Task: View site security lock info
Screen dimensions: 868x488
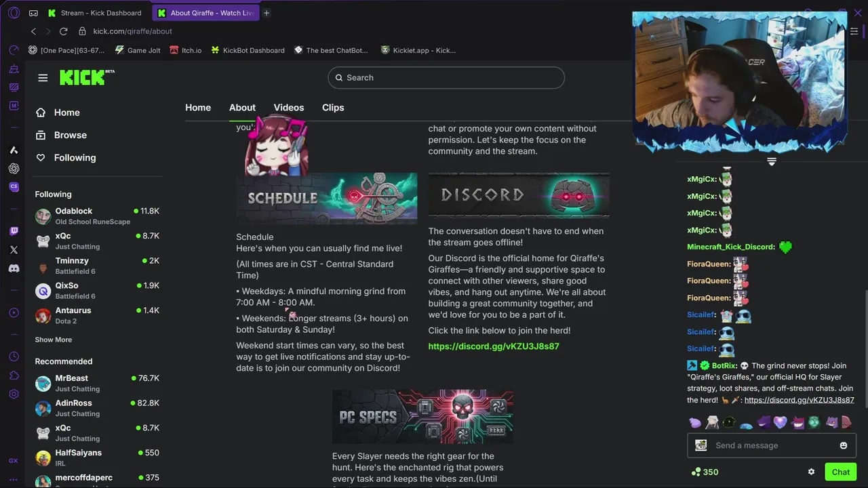Action: point(82,31)
